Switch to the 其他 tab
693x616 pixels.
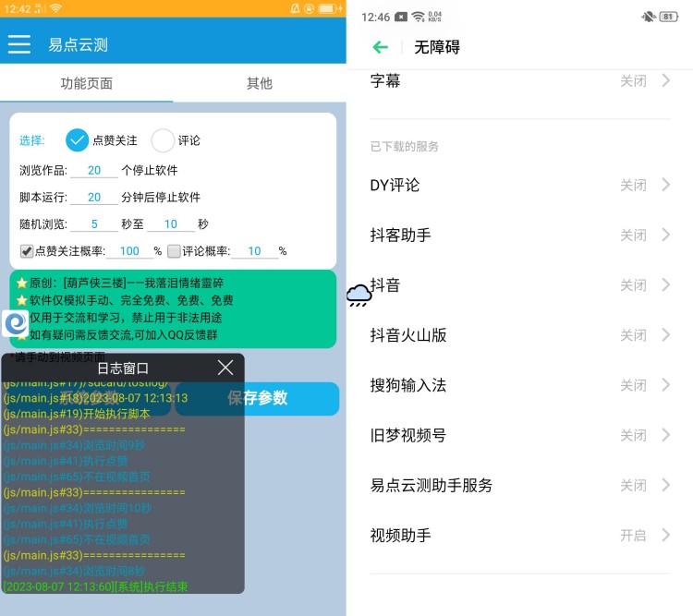click(260, 83)
